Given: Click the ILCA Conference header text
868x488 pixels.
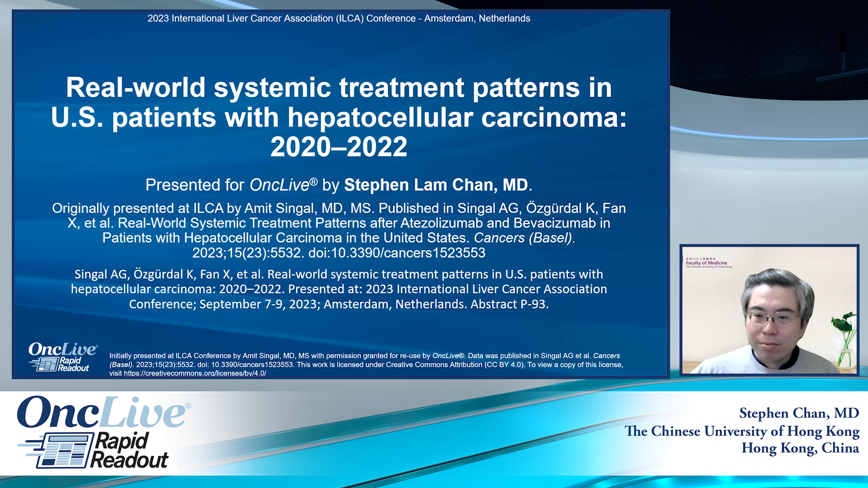Looking at the screenshot, I should pyautogui.click(x=339, y=19).
